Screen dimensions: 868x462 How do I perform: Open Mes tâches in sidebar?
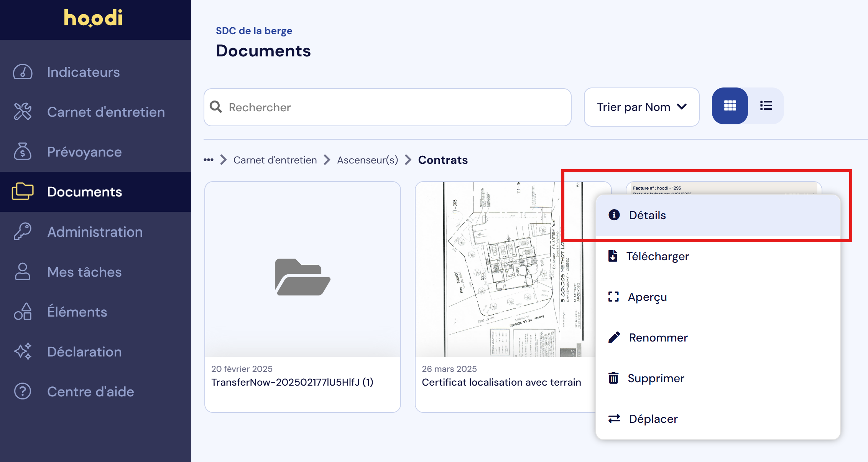pyautogui.click(x=84, y=272)
